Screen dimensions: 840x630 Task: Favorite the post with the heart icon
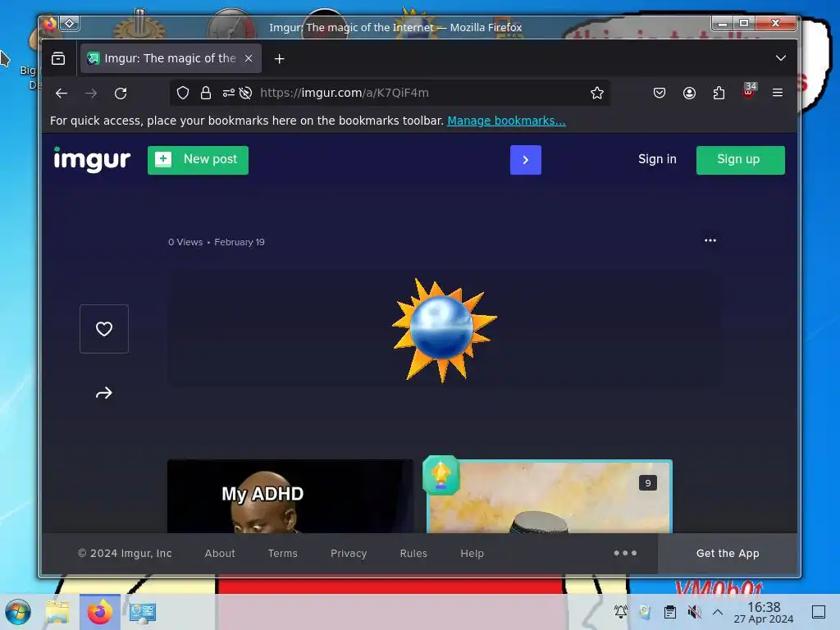click(104, 329)
